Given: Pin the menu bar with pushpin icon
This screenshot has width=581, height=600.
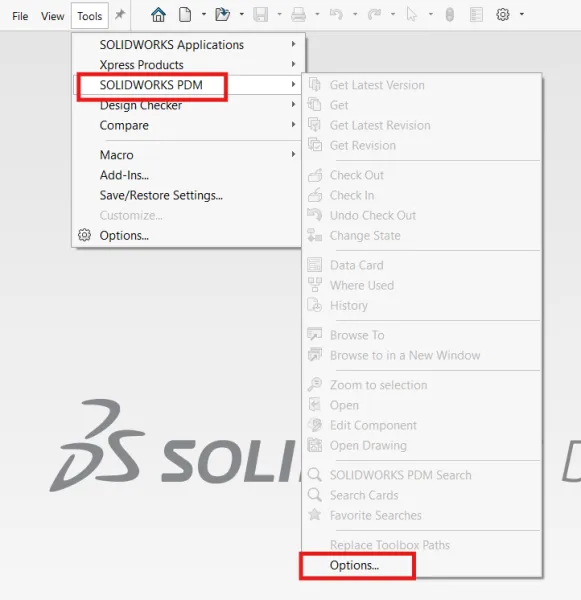Looking at the screenshot, I should 120,15.
